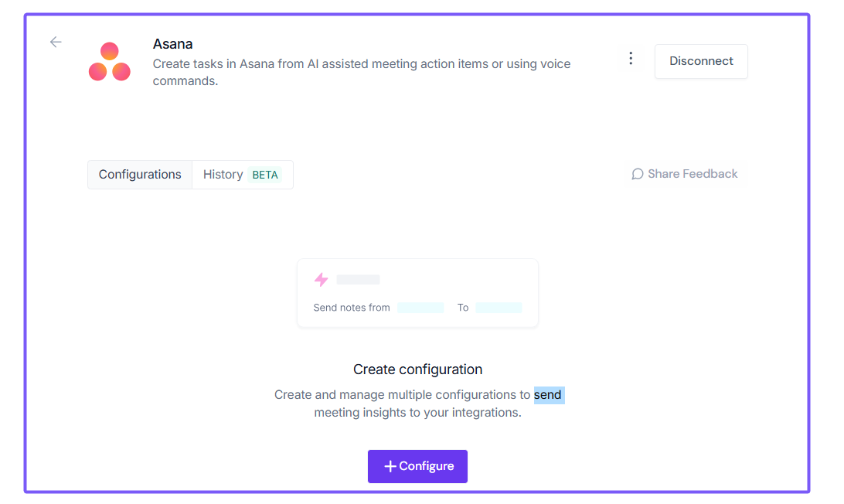
Task: Click the BETA badge
Action: [x=265, y=175]
